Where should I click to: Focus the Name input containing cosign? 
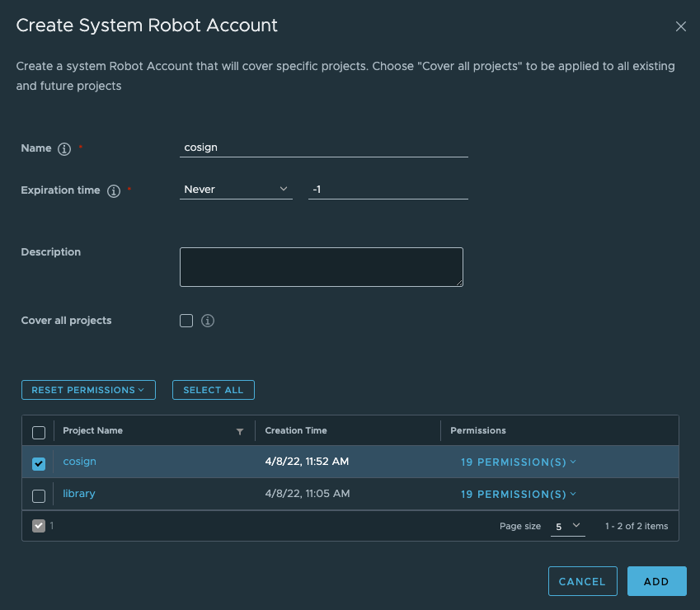click(x=324, y=148)
